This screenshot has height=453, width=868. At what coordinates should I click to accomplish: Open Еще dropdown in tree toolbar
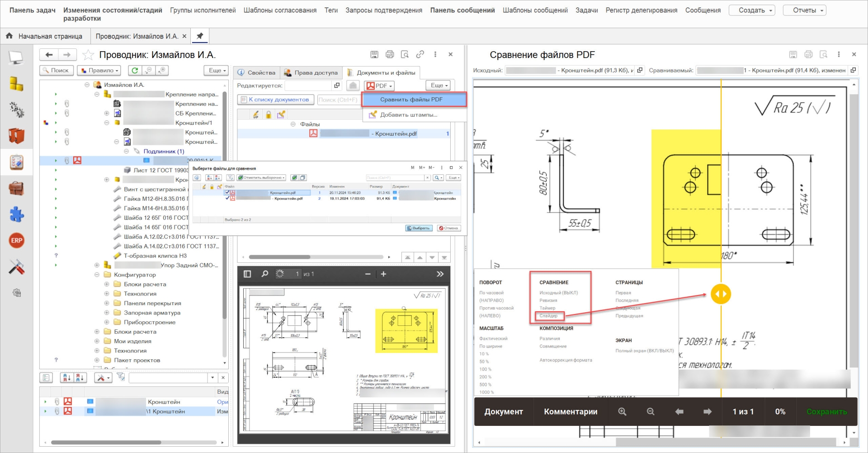tap(216, 71)
